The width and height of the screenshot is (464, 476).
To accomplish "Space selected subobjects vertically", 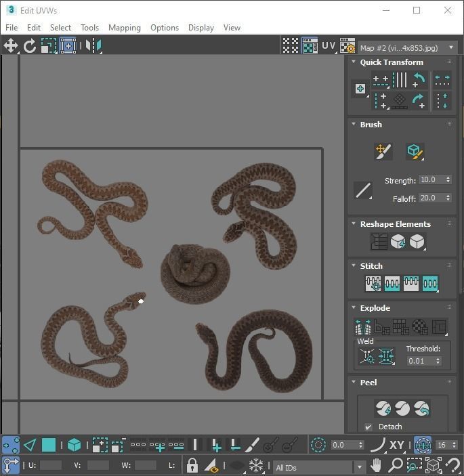I will pyautogui.click(x=442, y=101).
